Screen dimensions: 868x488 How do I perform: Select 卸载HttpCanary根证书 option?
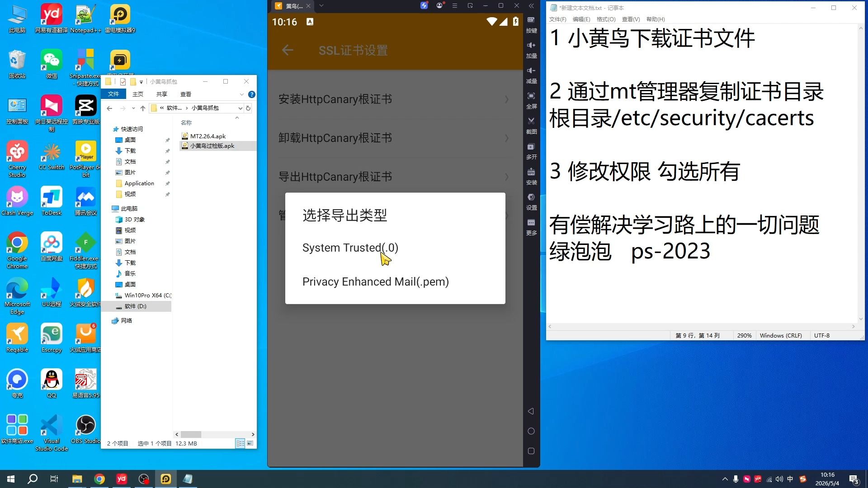[395, 138]
